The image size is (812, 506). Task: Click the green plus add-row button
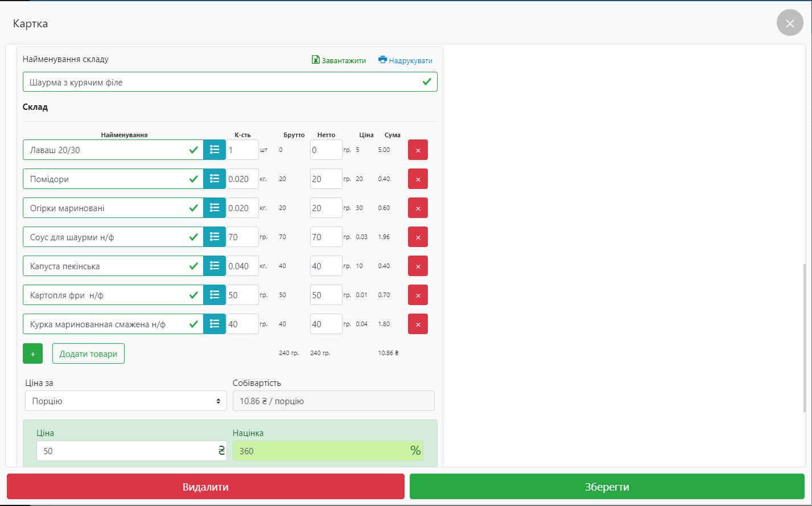(32, 353)
